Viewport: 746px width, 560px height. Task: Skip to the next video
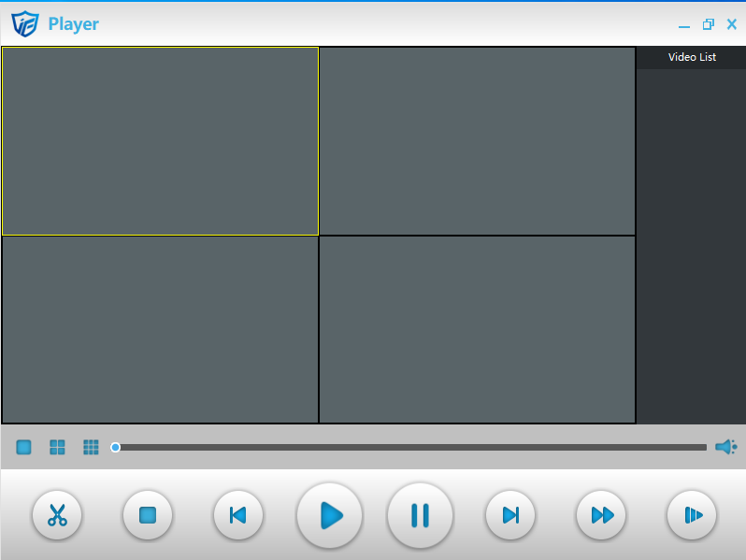[510, 515]
